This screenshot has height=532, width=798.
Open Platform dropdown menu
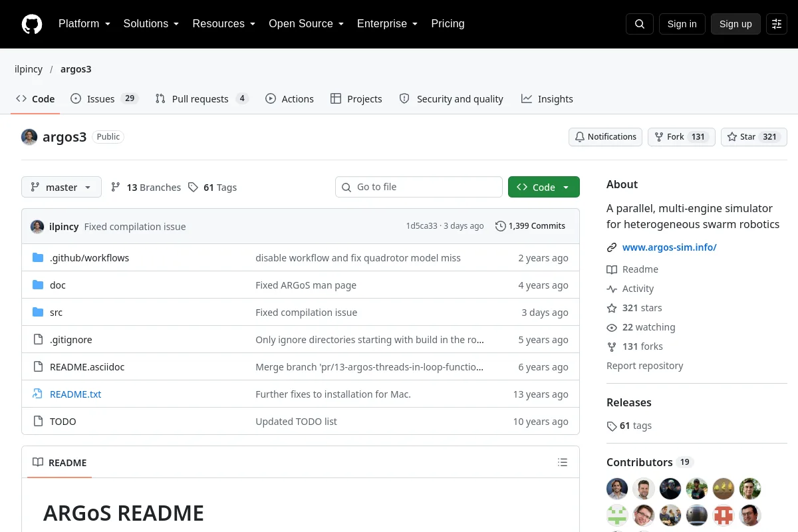(x=84, y=24)
